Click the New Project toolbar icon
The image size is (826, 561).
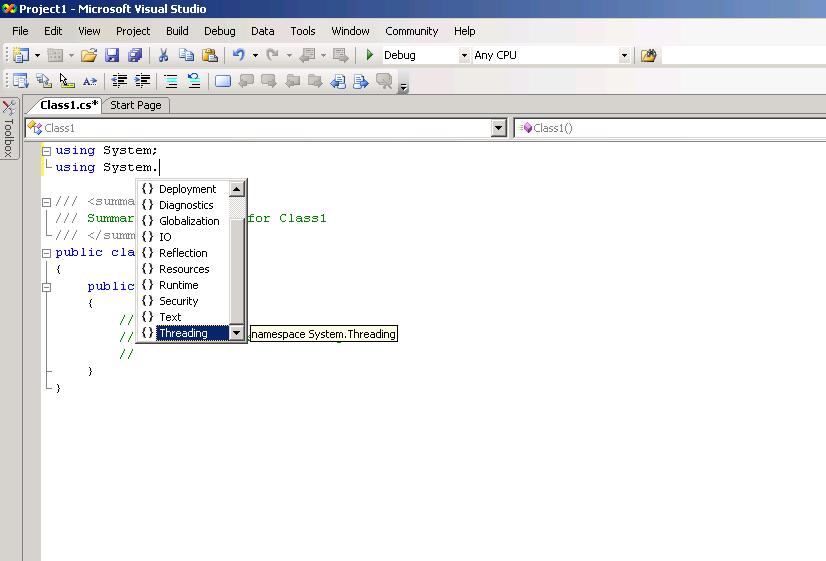[21, 55]
